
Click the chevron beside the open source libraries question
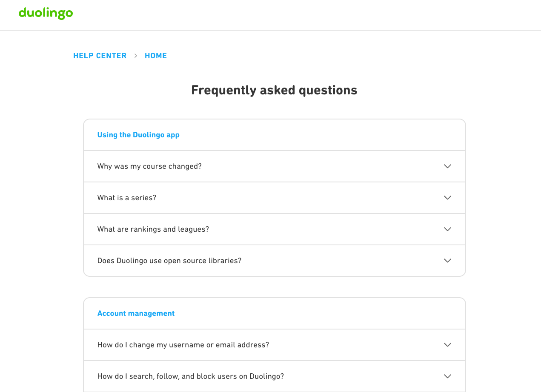[x=447, y=261]
